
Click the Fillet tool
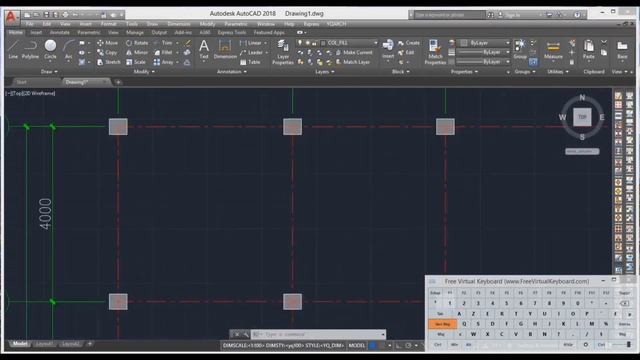point(164,53)
